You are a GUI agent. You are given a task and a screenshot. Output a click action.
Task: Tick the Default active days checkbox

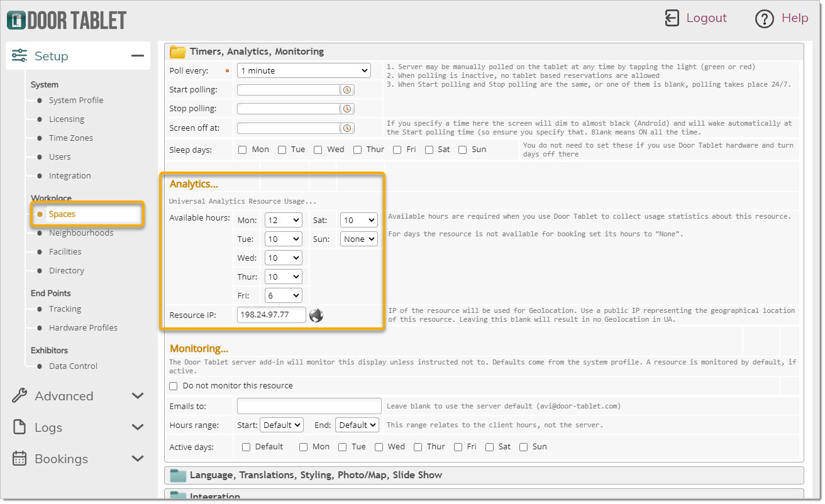click(x=246, y=447)
